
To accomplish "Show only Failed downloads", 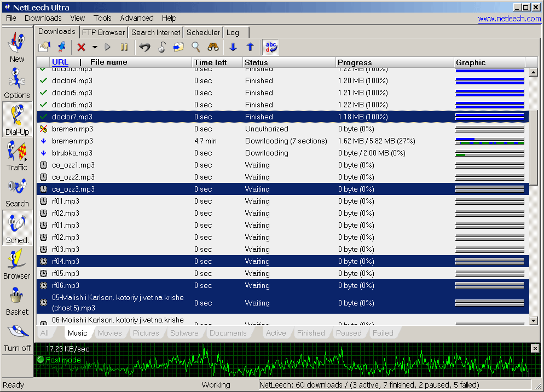I will (x=383, y=333).
